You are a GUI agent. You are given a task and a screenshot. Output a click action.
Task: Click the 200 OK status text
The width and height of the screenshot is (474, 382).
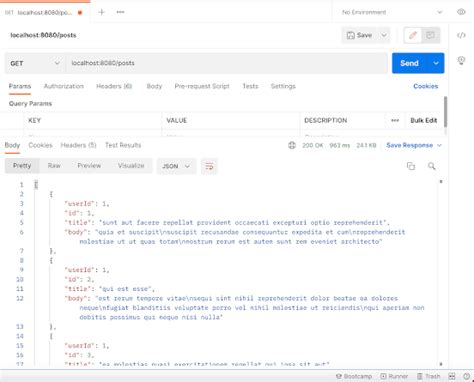click(313, 145)
